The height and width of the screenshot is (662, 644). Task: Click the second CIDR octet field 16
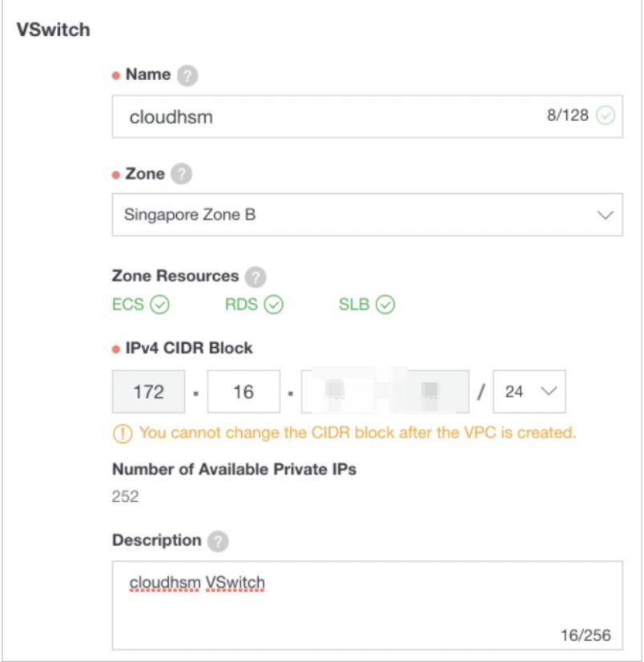tap(243, 392)
